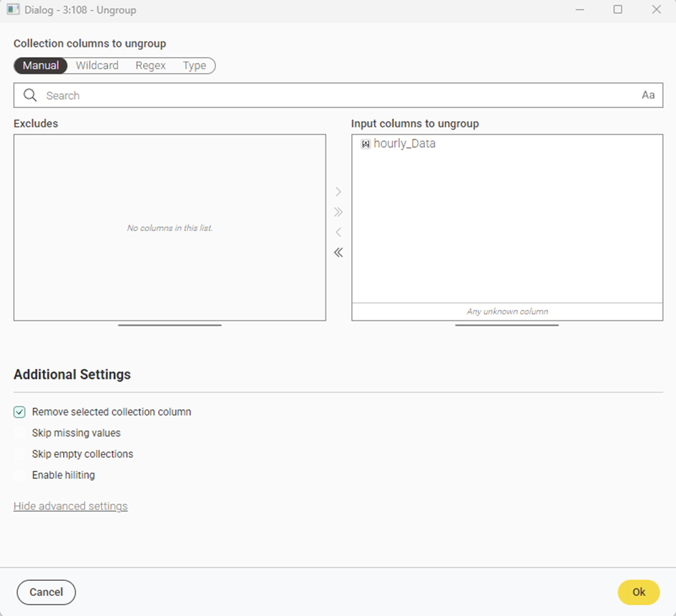676x616 pixels.
Task: Toggle case-sensitive search Aa icon
Action: coord(648,95)
